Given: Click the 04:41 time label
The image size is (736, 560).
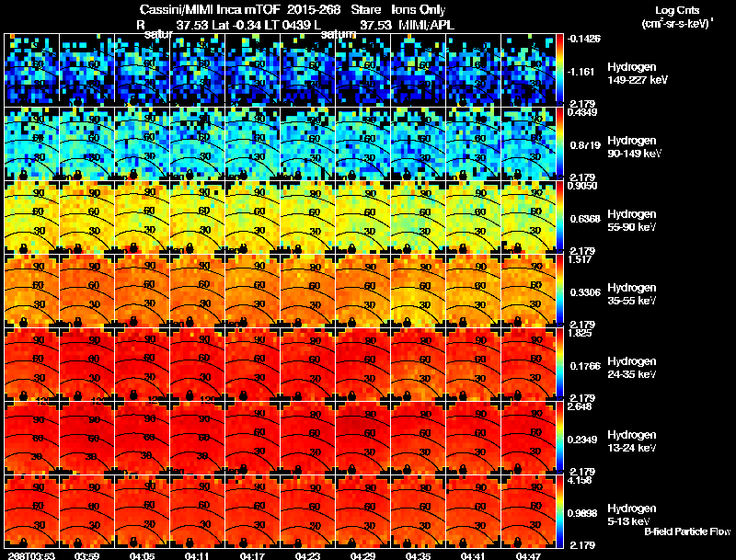Looking at the screenshot, I should pos(473,555).
